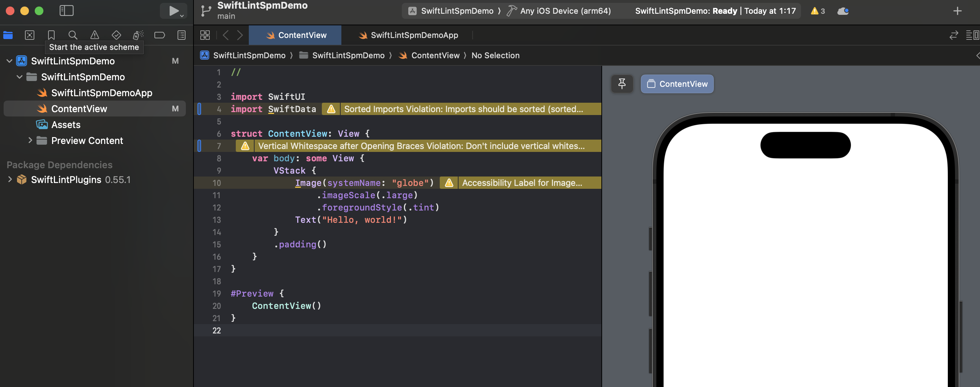Collapse the SwiftLintSpmDemo project root
This screenshot has height=387, width=980.
[x=9, y=61]
